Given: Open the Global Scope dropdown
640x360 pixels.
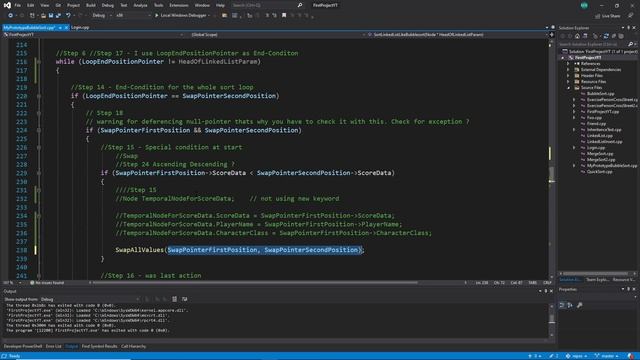Looking at the screenshot, I should tap(277, 35).
